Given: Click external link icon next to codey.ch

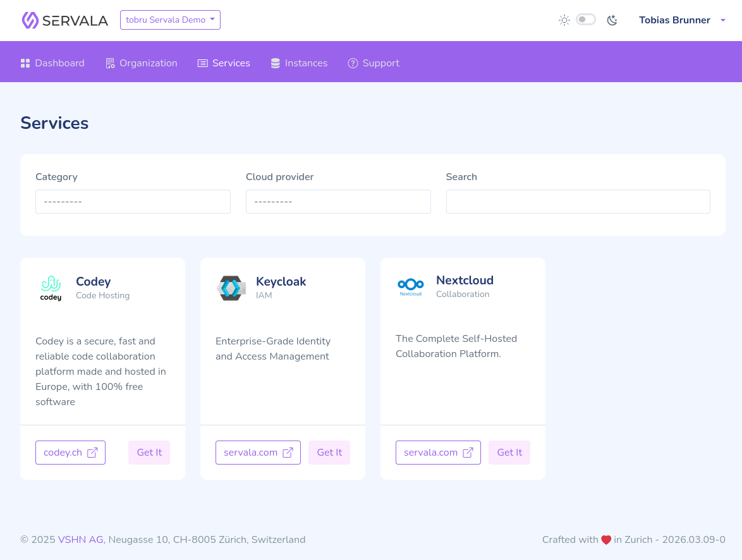Looking at the screenshot, I should tap(92, 453).
